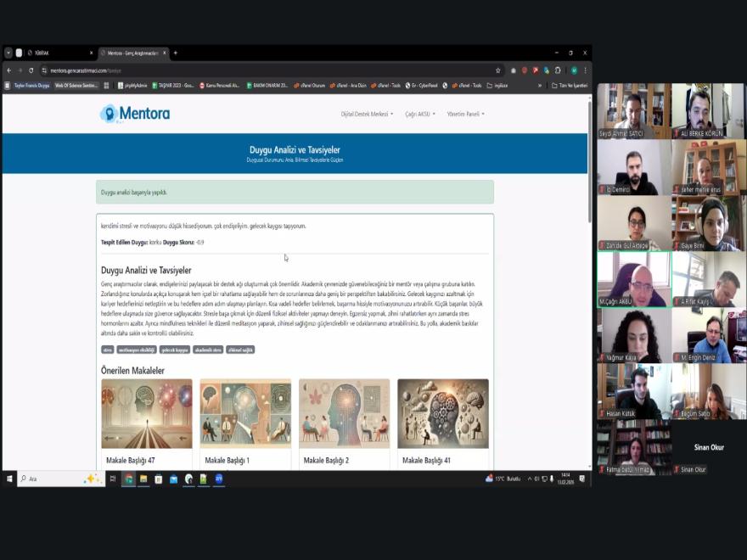Click the 'akademik stres' tag badge
The height and width of the screenshot is (560, 747).
(x=208, y=350)
